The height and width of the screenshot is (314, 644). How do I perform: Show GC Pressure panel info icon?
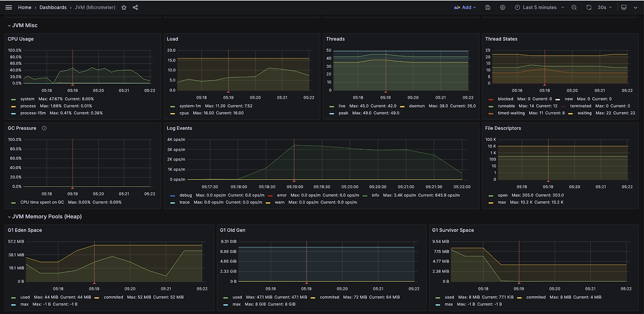[44, 128]
